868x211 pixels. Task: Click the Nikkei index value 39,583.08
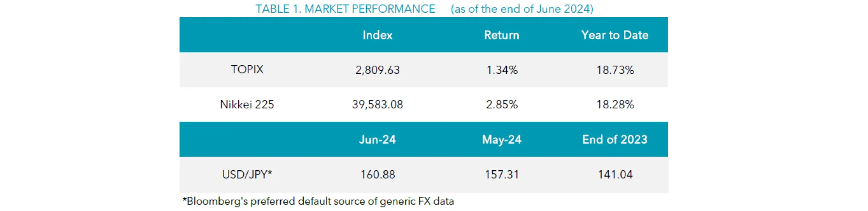(377, 105)
